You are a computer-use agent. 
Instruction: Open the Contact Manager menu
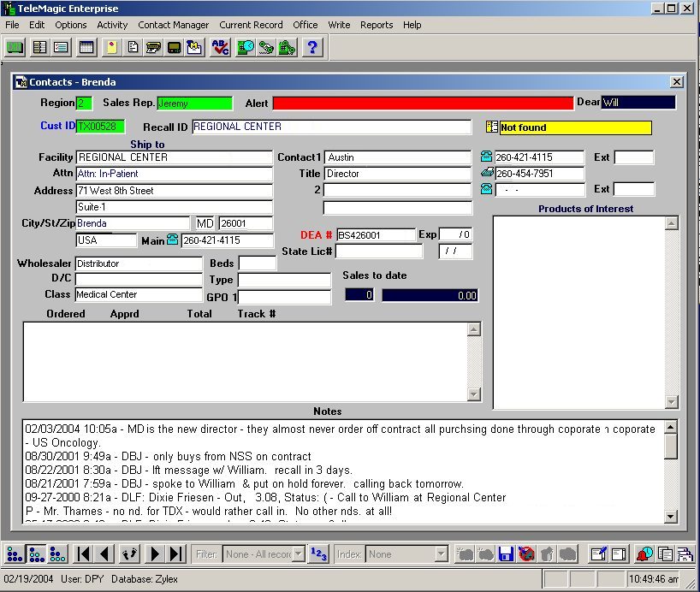pyautogui.click(x=173, y=25)
